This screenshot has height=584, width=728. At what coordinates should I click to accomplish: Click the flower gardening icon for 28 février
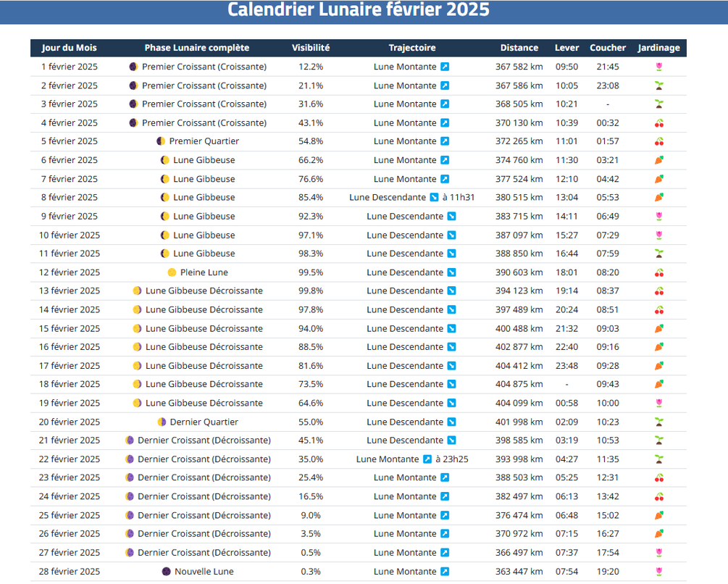(x=658, y=572)
